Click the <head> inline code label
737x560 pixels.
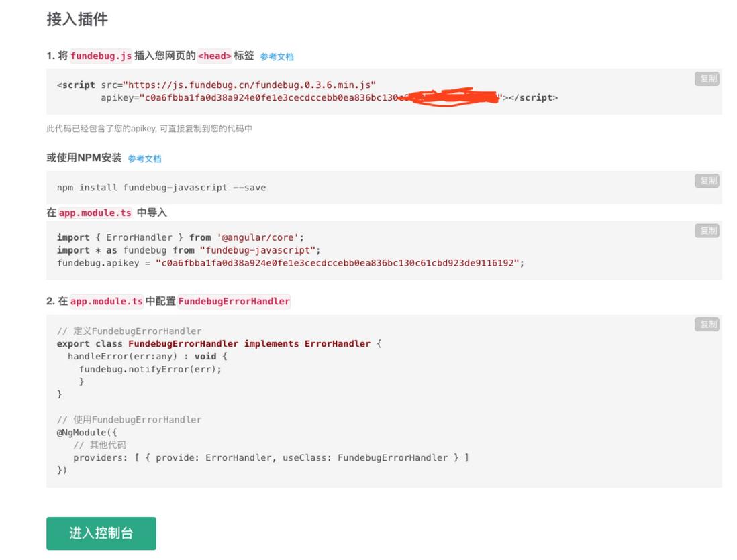(215, 56)
